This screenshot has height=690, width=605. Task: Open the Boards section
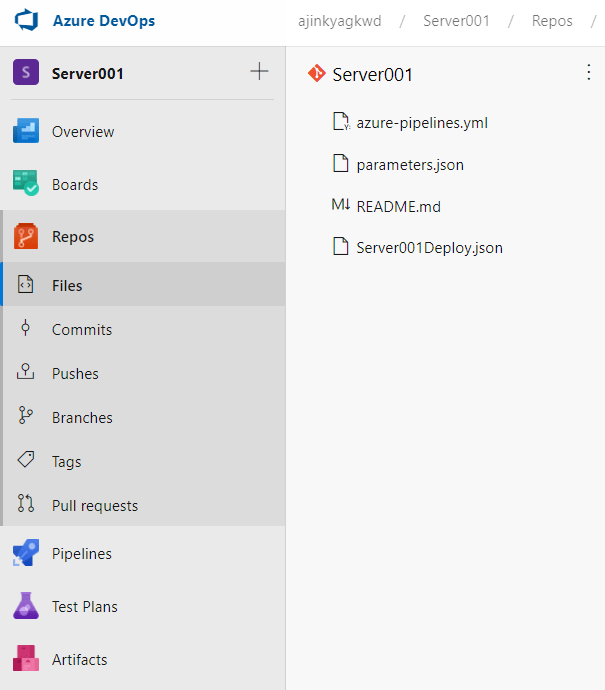pyautogui.click(x=74, y=185)
